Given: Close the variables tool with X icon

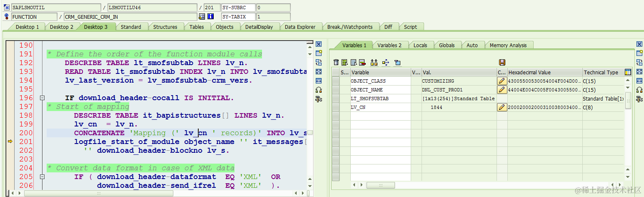Looking at the screenshot, I should [640, 44].
